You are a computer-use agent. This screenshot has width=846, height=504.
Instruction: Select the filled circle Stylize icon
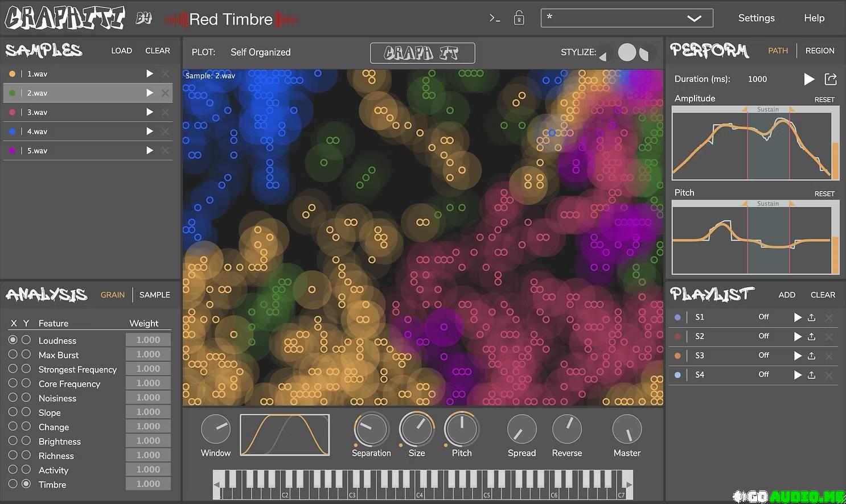[626, 52]
